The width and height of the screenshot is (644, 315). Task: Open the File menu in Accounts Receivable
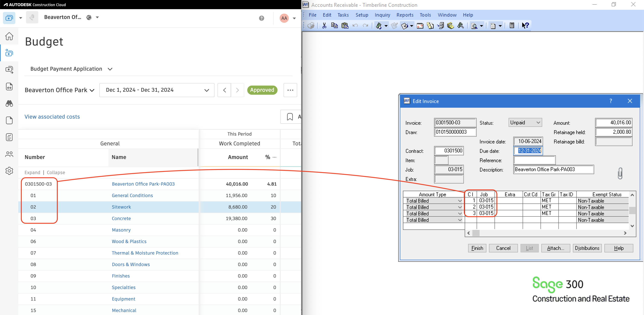point(312,15)
